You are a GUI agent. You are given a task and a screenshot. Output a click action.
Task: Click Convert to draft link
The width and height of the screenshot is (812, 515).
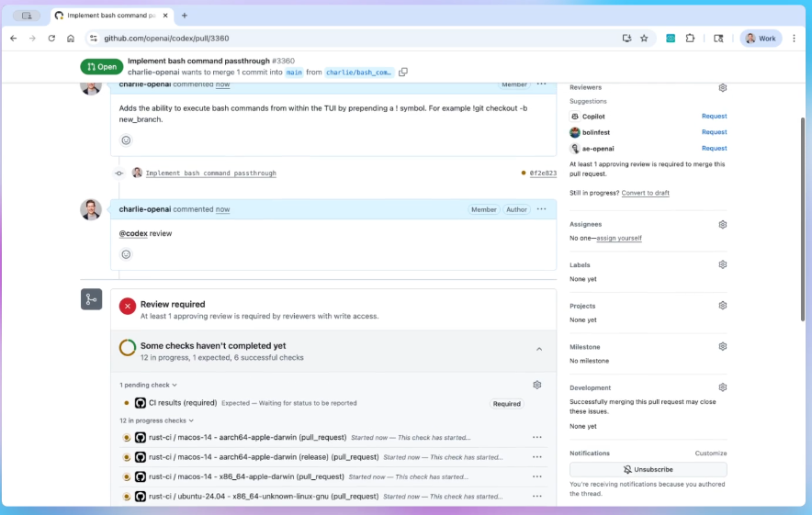coord(645,193)
